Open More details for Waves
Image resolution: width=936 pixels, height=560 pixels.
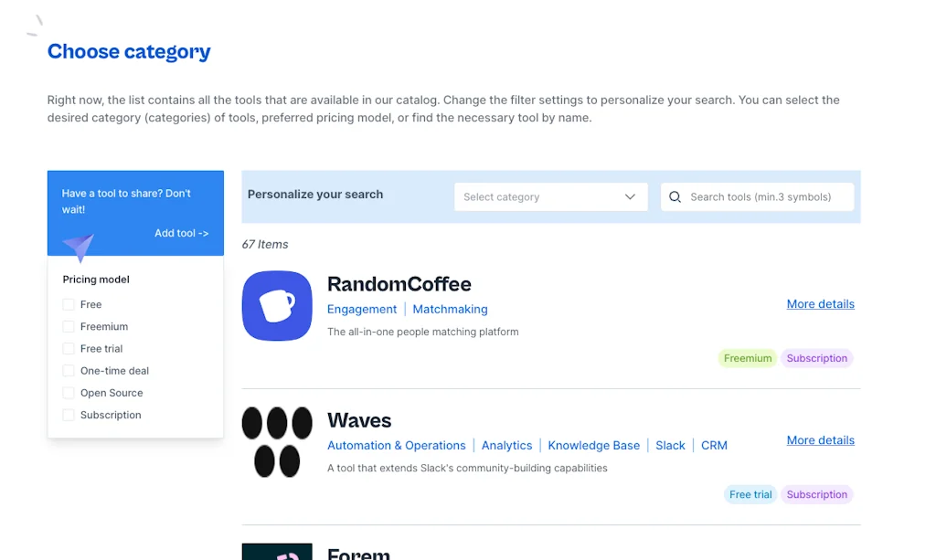[820, 440]
